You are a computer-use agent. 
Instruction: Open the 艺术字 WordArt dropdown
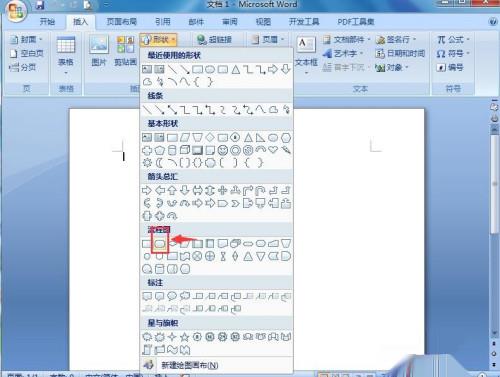pos(343,53)
